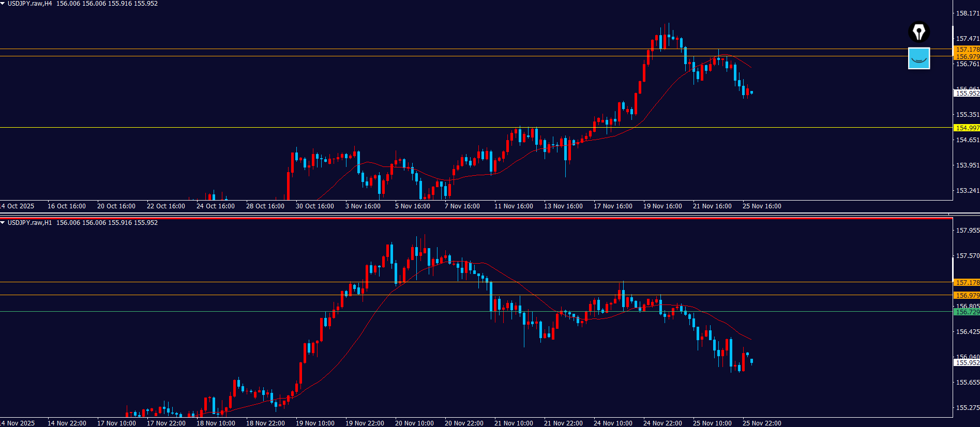Select the green 156.729 price label
Image resolution: width=980 pixels, height=427 pixels.
point(966,312)
